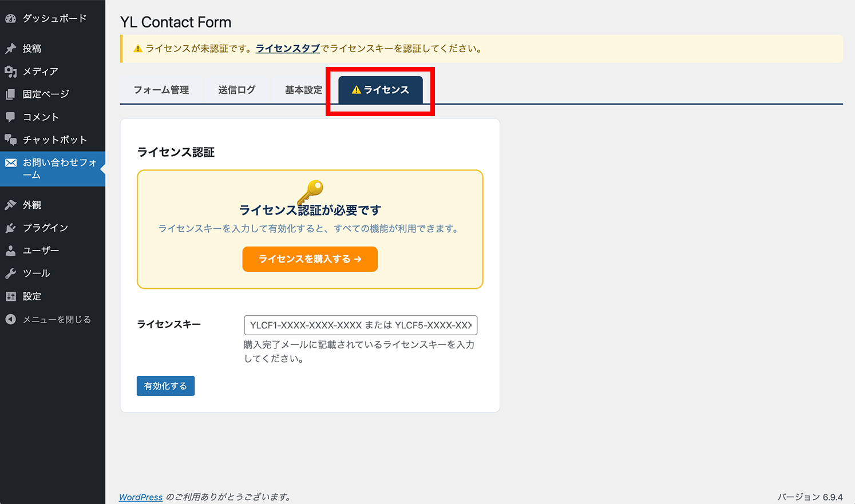The height and width of the screenshot is (504, 855).
Task: Focus the ライセンスキー input field
Action: coord(360,325)
